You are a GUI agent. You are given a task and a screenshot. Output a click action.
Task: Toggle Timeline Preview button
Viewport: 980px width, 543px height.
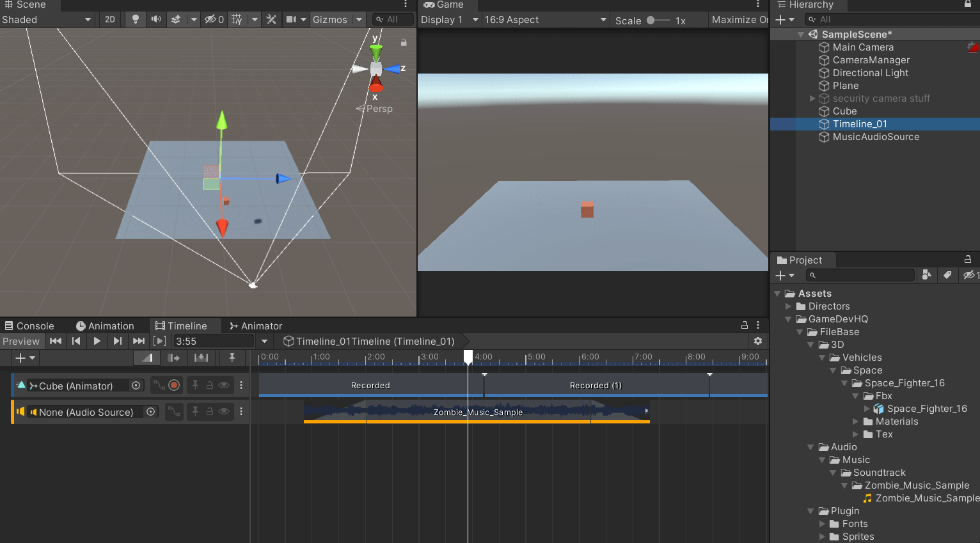[21, 341]
